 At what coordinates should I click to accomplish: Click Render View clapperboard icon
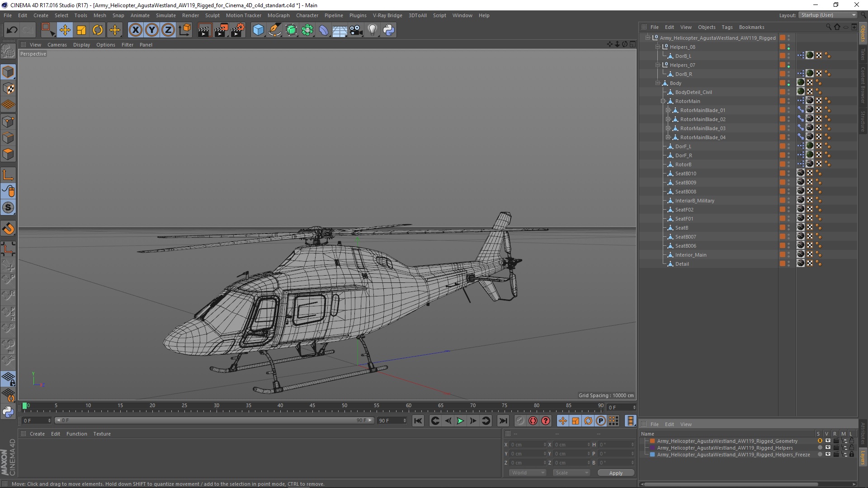pyautogui.click(x=204, y=30)
